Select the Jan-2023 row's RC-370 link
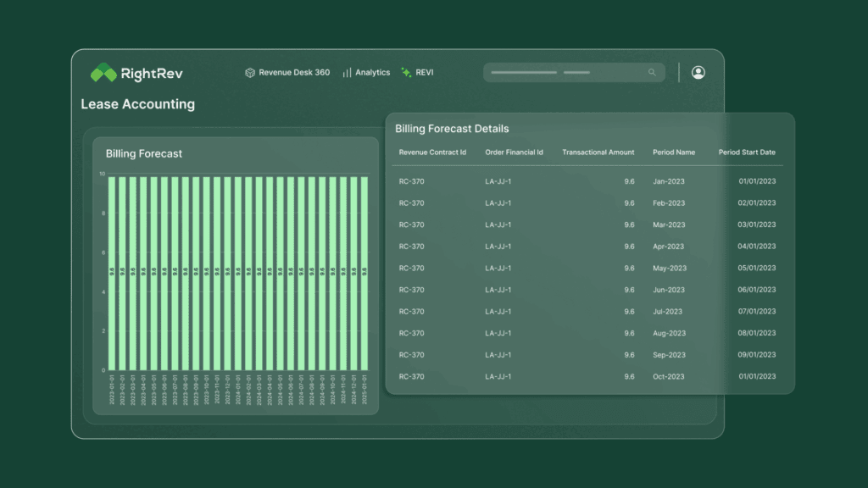 coord(411,181)
